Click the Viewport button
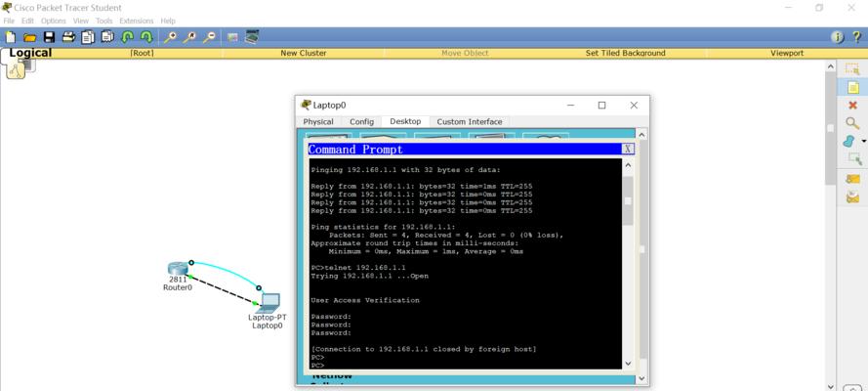 point(787,53)
